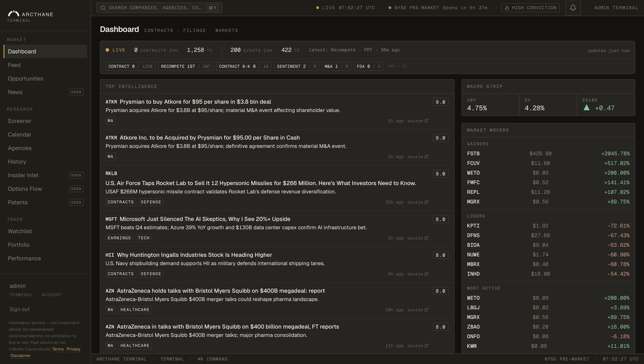
Task: Select the FDA 0 / 3 filter chip
Action: coord(368,66)
